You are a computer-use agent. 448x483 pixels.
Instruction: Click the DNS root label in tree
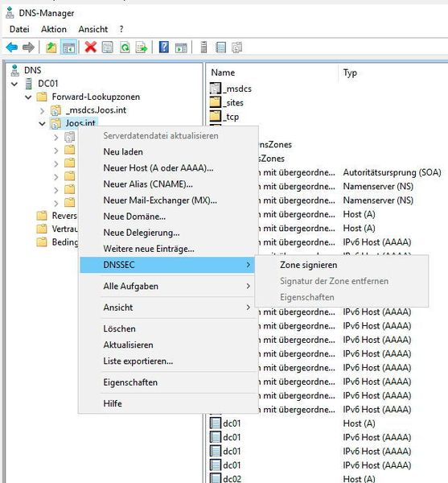click(33, 70)
